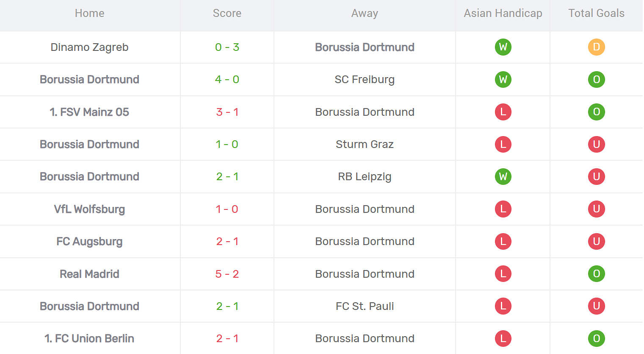
Task: Click the red U badge in FC Augsburg row
Action: [596, 241]
